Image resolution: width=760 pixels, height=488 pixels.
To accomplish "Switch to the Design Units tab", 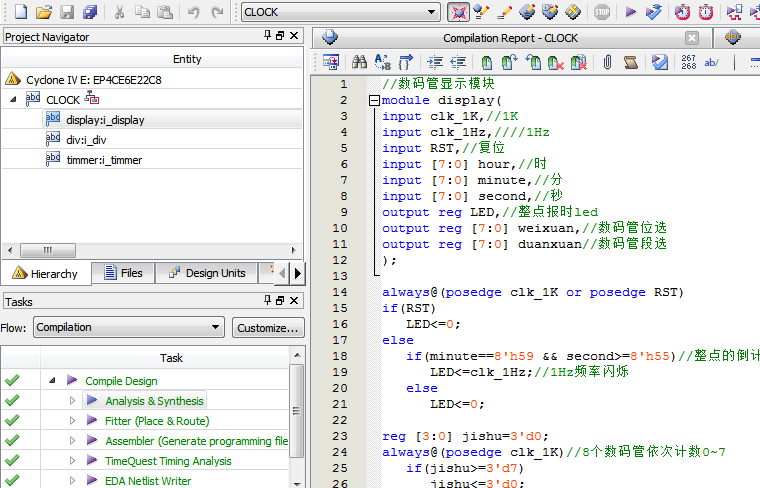I will (x=206, y=273).
